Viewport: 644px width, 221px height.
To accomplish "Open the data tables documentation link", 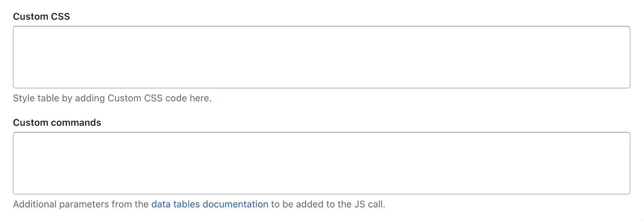I will click(x=210, y=204).
